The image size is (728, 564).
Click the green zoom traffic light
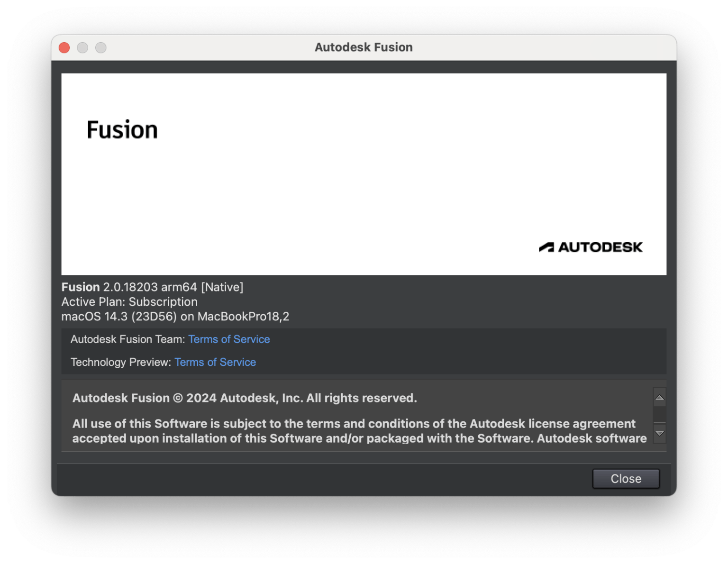tap(101, 47)
